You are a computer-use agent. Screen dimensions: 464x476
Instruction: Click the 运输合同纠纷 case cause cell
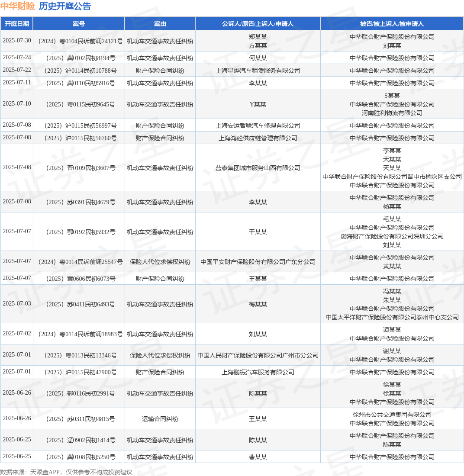click(x=160, y=419)
